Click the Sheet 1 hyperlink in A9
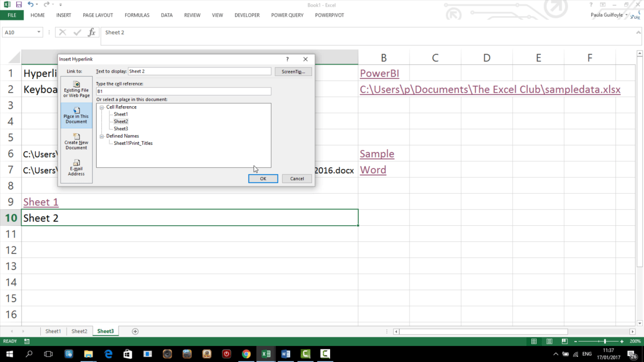The width and height of the screenshot is (644, 362). point(41,202)
